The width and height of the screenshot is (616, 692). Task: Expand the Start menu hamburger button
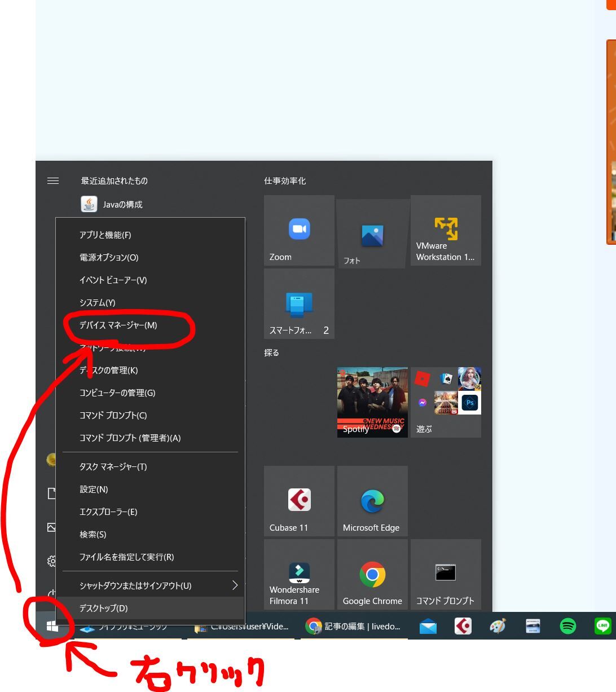coord(53,180)
